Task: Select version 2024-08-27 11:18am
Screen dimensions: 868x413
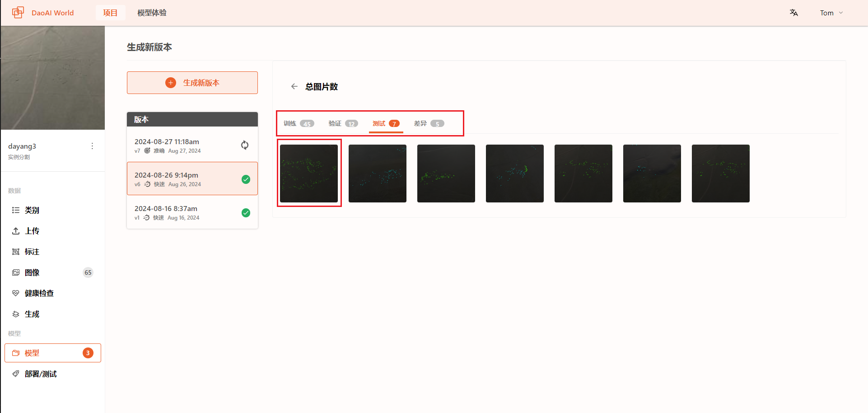Action: click(x=192, y=145)
